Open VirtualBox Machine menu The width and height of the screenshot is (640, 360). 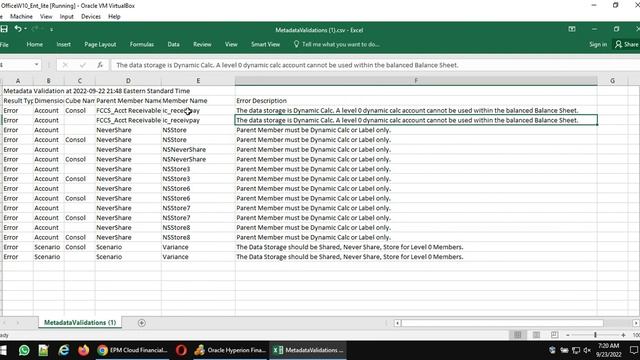pyautogui.click(x=21, y=16)
